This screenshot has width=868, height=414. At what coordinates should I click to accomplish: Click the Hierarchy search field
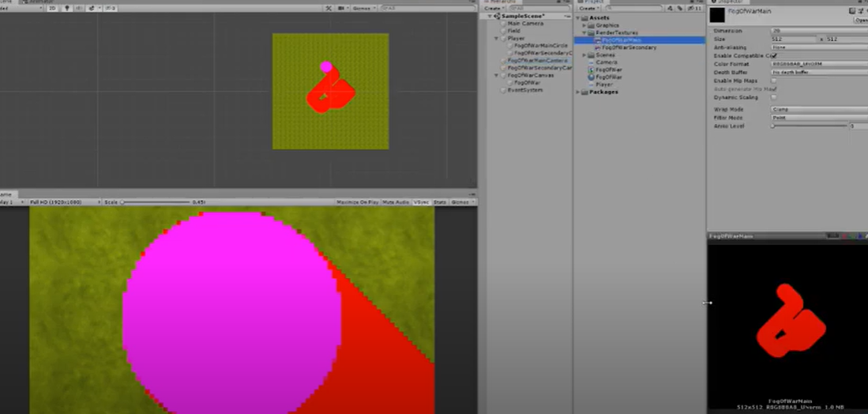[539, 9]
